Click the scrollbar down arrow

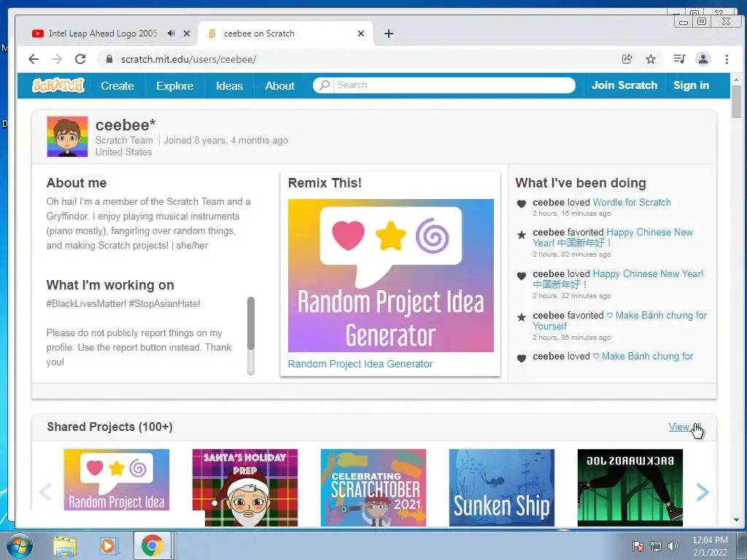click(x=737, y=521)
